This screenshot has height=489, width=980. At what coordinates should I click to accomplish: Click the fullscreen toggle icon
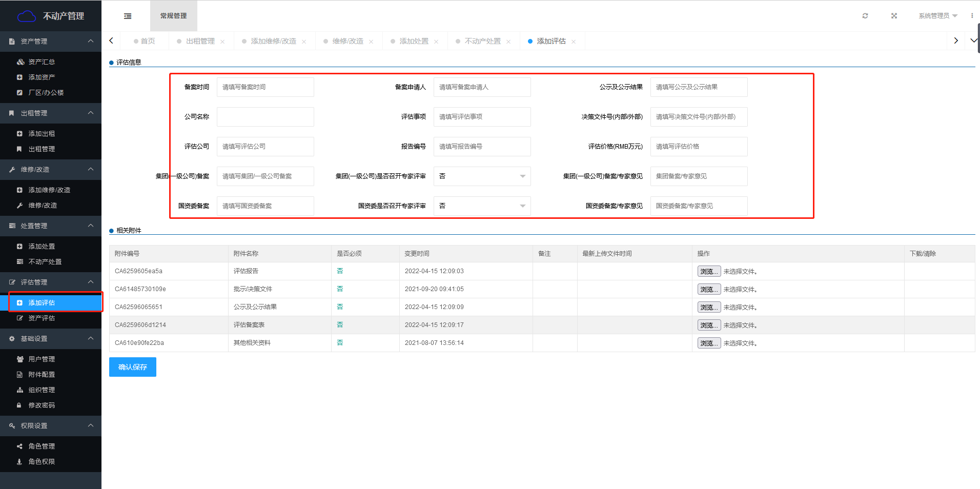coord(894,16)
